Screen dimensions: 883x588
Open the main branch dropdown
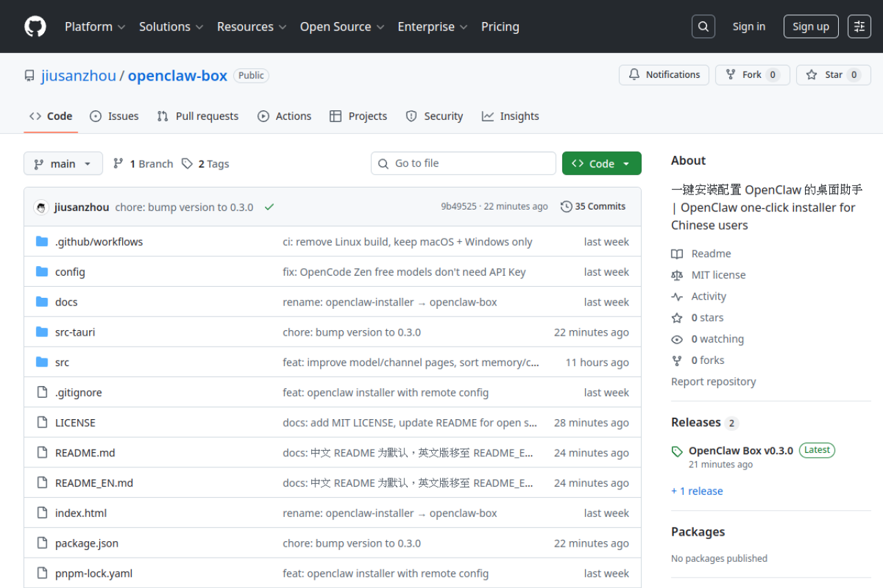(x=63, y=163)
